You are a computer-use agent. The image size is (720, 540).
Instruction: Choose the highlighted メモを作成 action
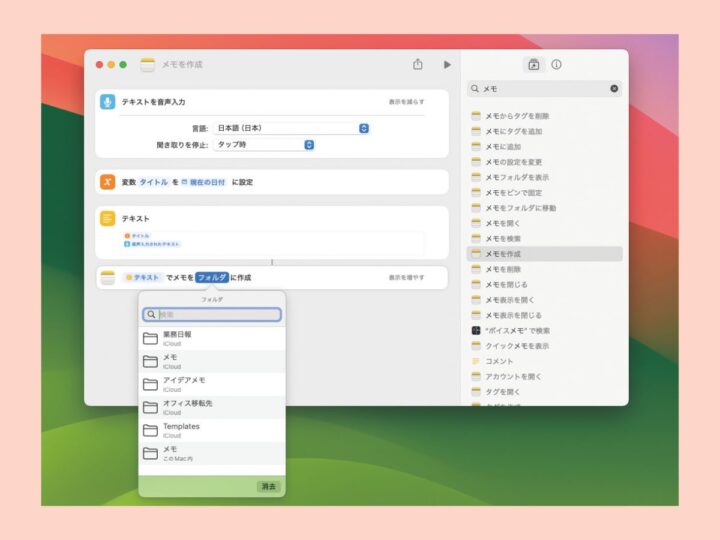[x=545, y=254]
